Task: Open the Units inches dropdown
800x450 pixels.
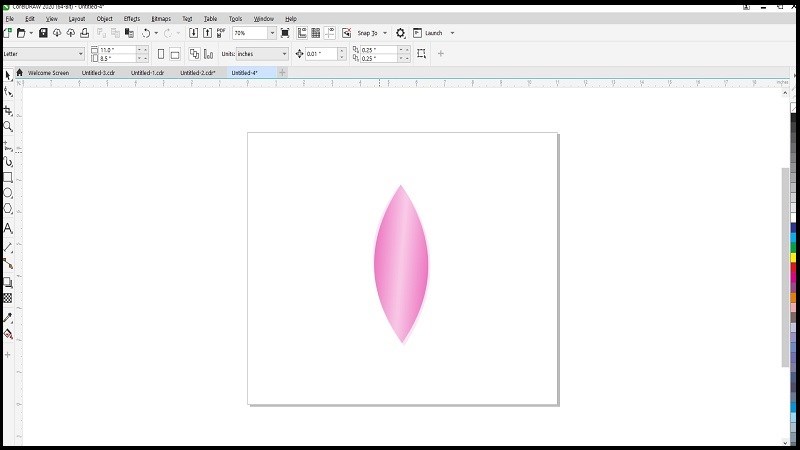Action: [x=284, y=54]
